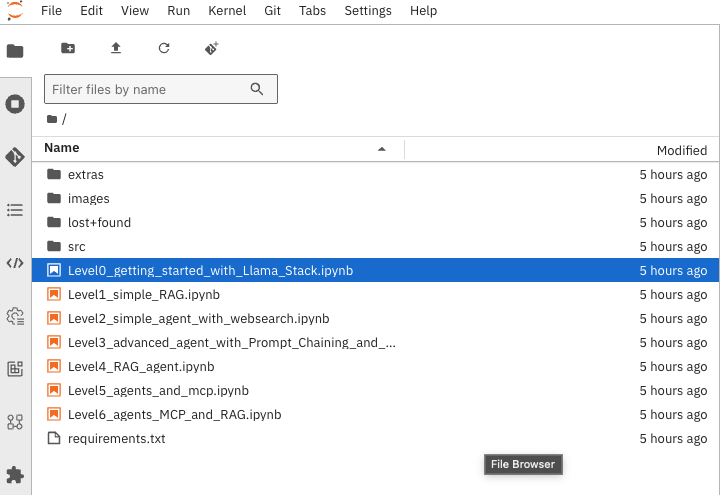Click notebook icon for Level1_simple_RAG.ipynb
Viewport: 720px width, 495px height.
point(54,294)
